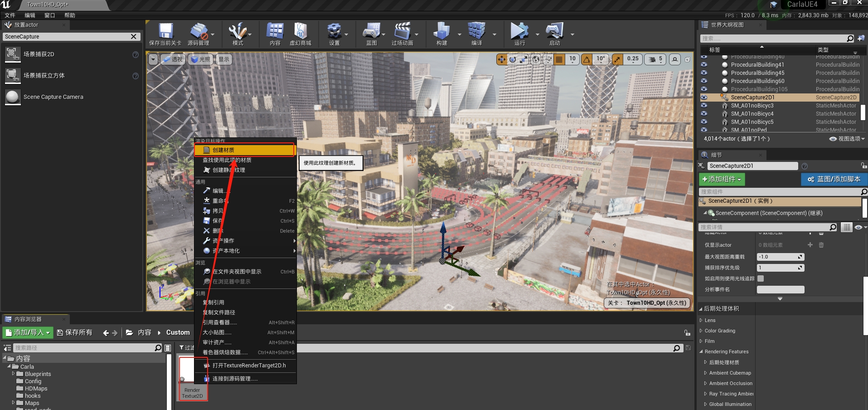
Task: Click the Blueprints (蓝图) toolbar icon
Action: (371, 32)
